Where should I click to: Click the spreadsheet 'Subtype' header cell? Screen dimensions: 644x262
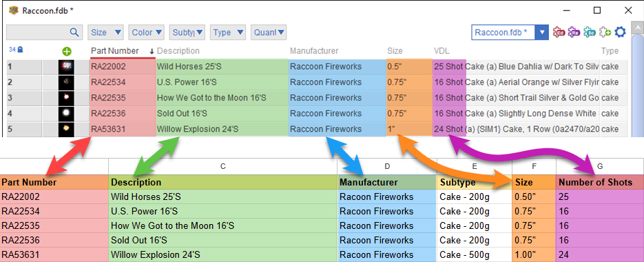pyautogui.click(x=475, y=182)
